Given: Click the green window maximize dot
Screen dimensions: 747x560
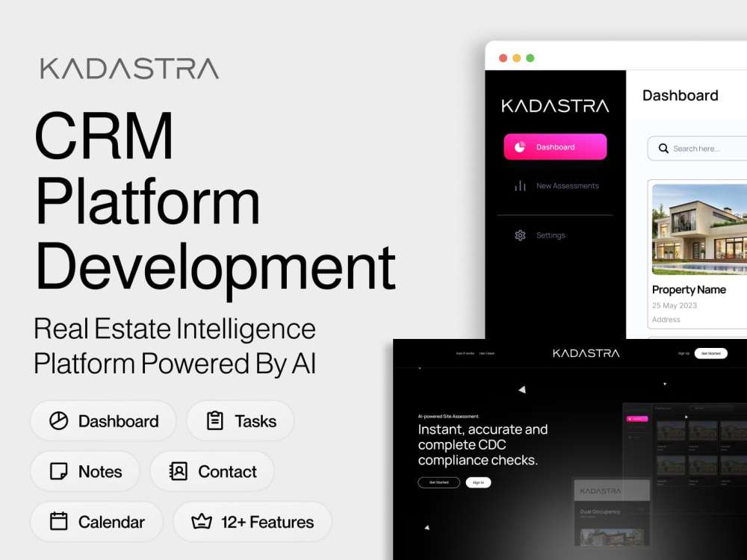Looking at the screenshot, I should [x=530, y=58].
